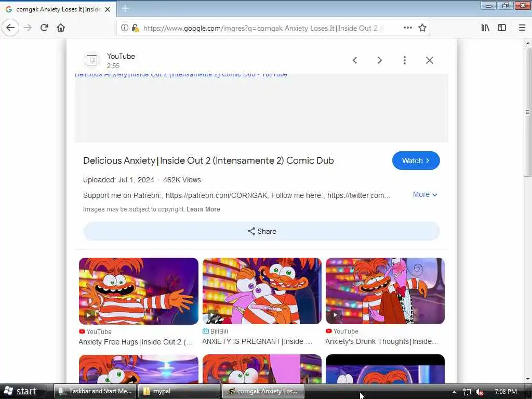
Task: Click the scrollbar up arrow
Action: (x=527, y=43)
